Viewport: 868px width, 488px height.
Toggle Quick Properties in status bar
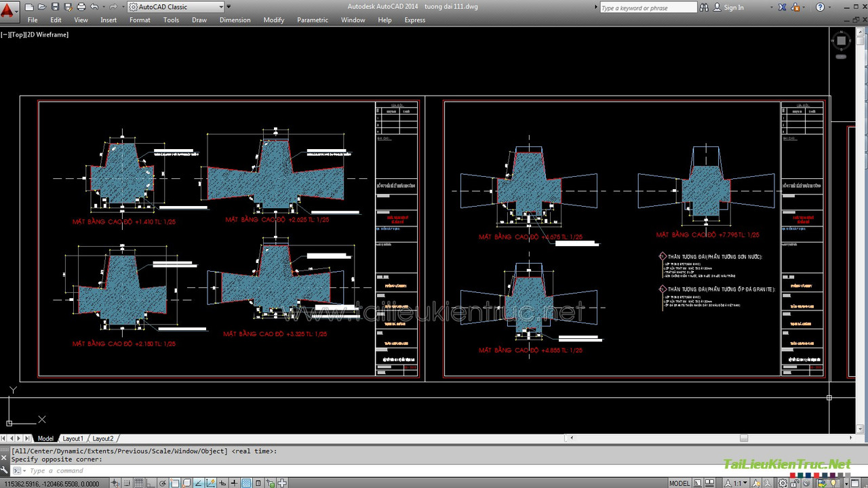pos(258,483)
